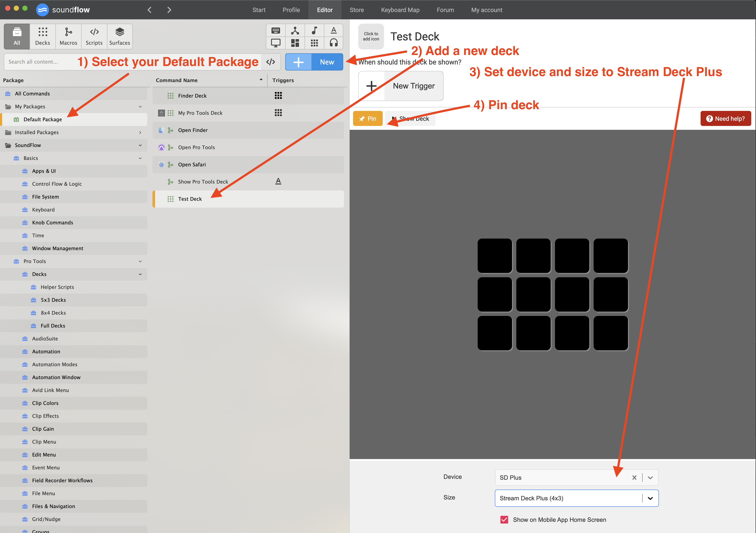Click to add icon for Test Deck

click(371, 36)
